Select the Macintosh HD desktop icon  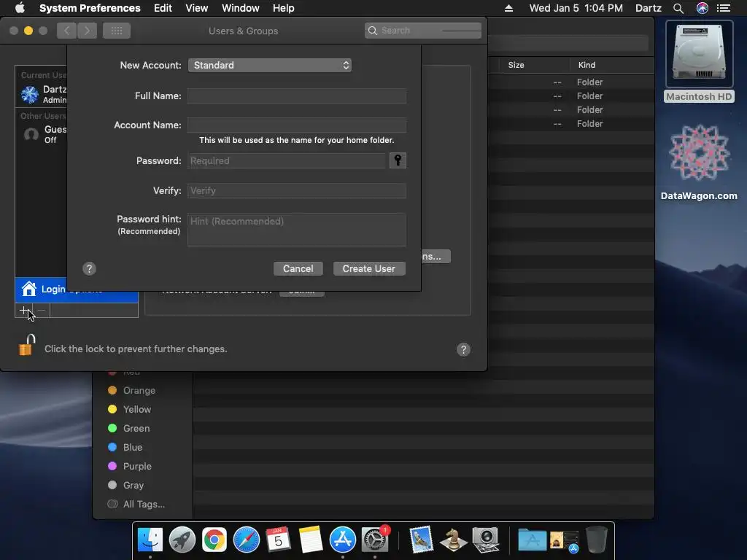coord(699,61)
